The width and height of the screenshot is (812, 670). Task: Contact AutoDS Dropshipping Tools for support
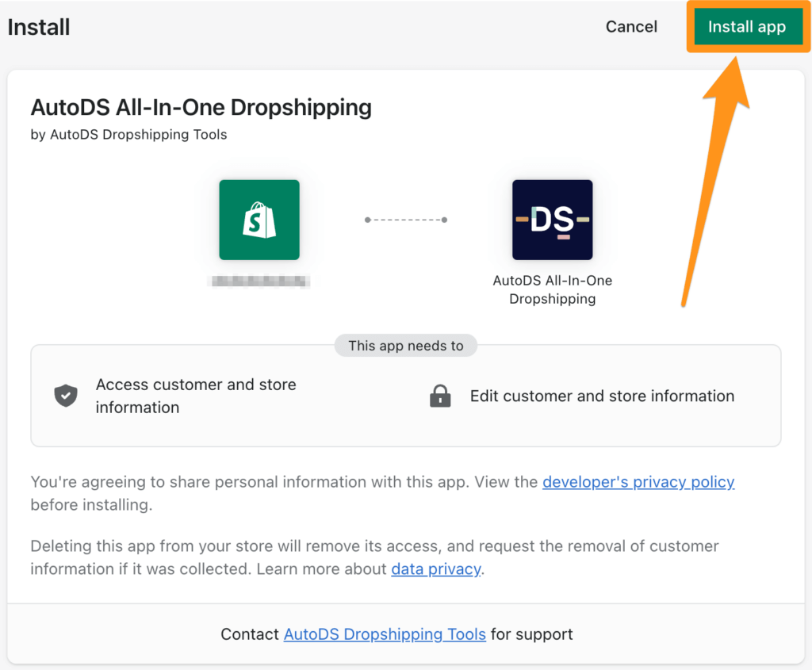pyautogui.click(x=385, y=634)
